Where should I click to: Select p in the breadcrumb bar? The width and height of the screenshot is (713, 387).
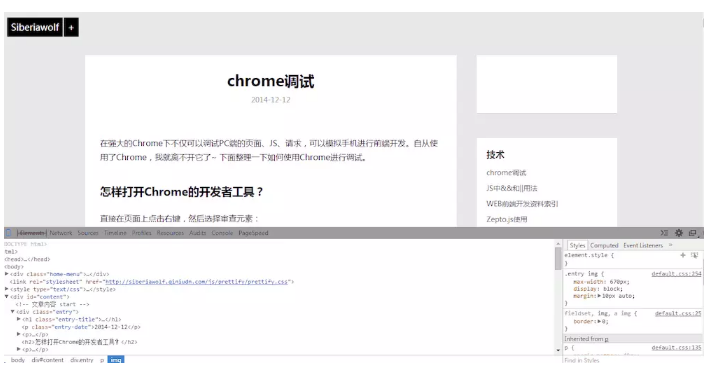pos(102,360)
